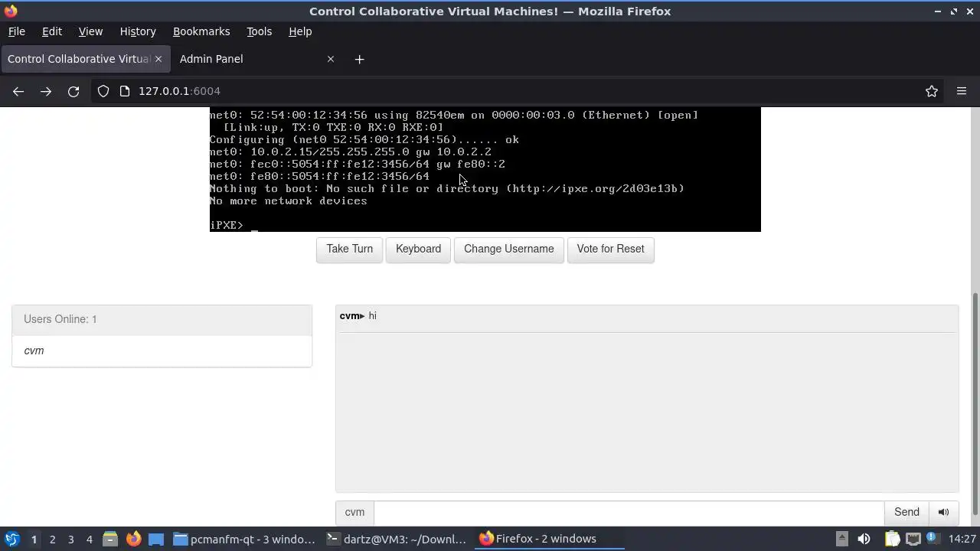980x551 pixels.
Task: Click the clipboard tray icon
Action: pos(892,539)
